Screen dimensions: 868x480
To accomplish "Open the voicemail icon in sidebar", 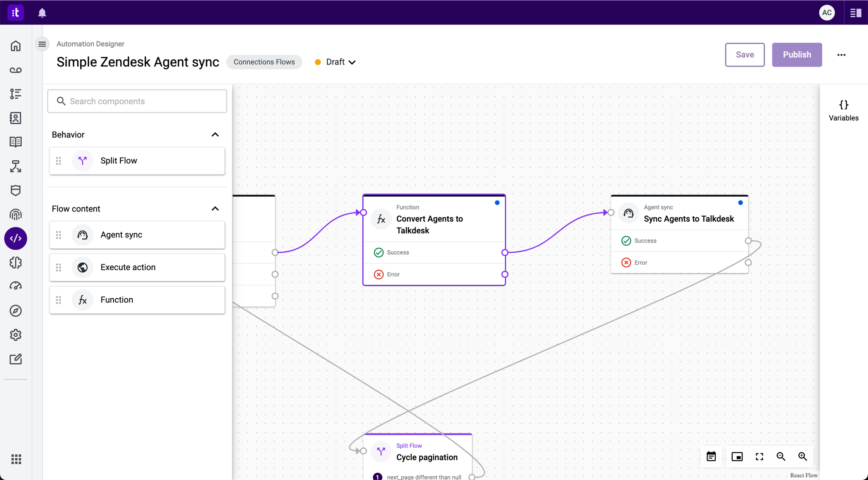I will [x=16, y=70].
